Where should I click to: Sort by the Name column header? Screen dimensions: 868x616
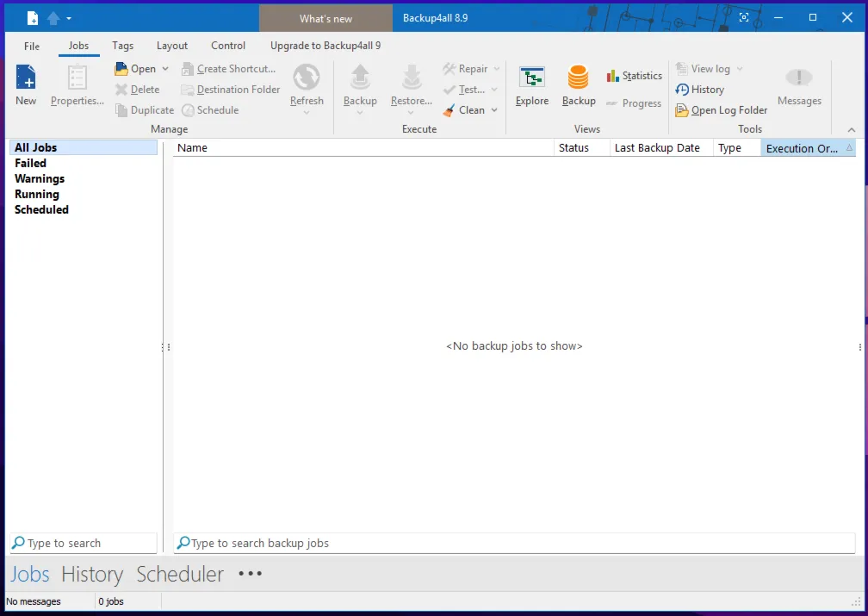[x=363, y=148]
